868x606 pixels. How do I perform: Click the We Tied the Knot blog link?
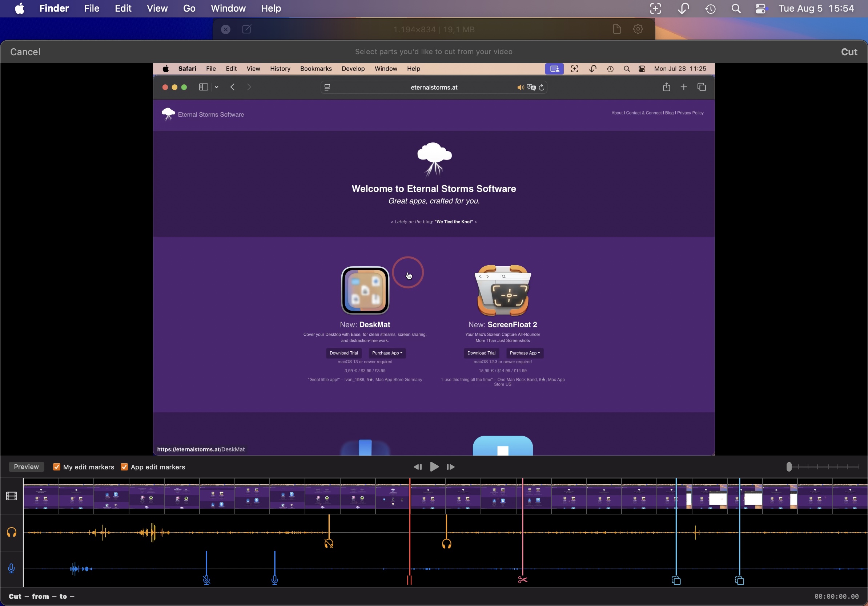coord(454,222)
